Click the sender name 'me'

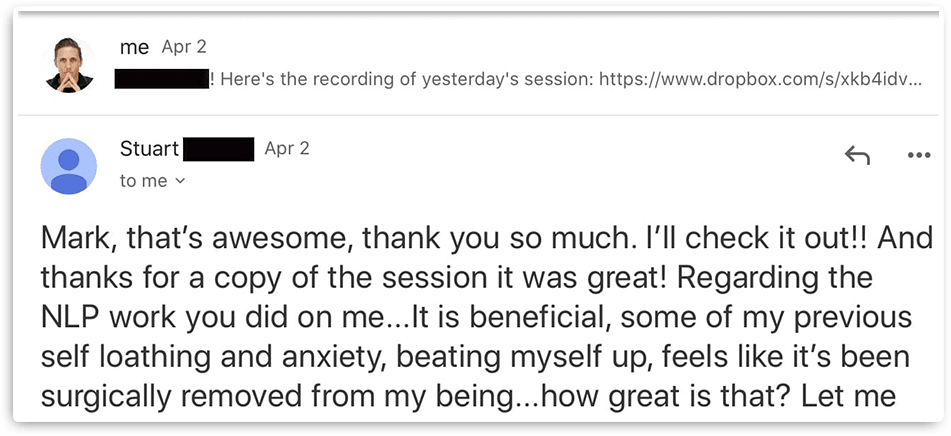point(134,47)
